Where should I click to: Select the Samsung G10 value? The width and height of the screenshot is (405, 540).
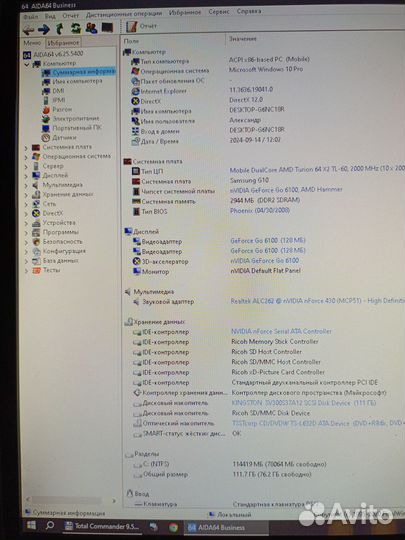[x=249, y=180]
